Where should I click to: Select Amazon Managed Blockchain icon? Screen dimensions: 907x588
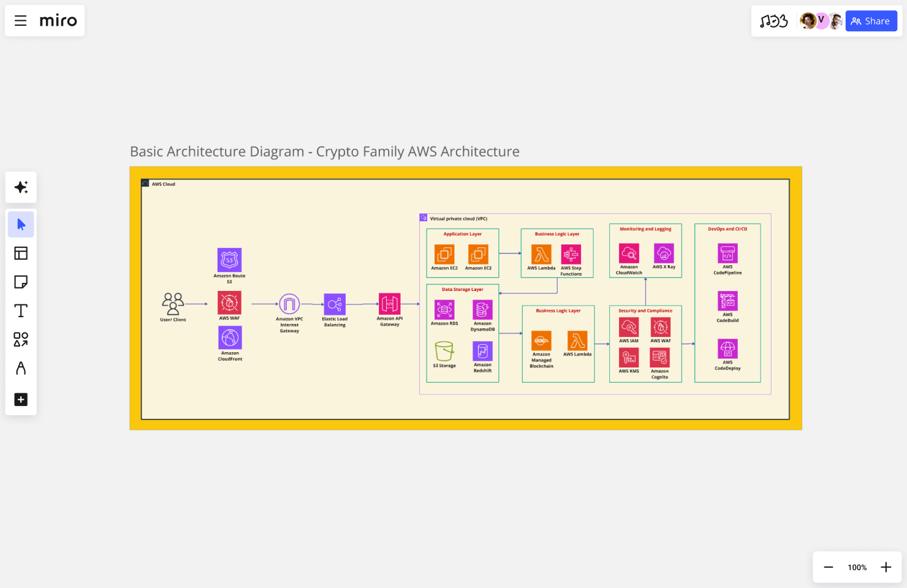point(541,341)
